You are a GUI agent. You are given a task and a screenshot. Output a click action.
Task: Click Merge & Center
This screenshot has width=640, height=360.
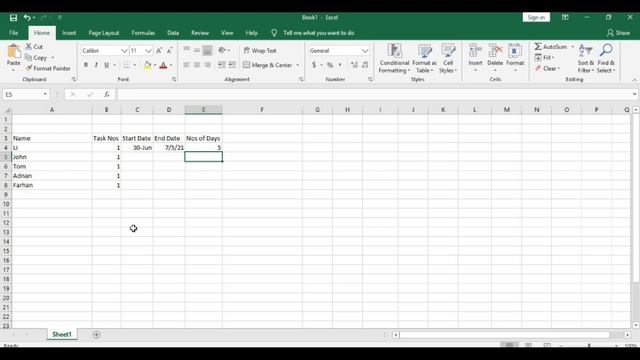(x=267, y=65)
